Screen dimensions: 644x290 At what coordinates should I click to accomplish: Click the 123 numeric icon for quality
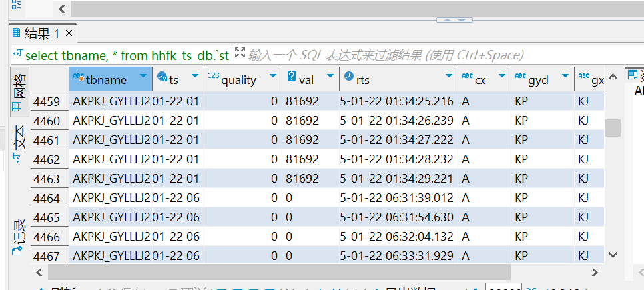(213, 77)
